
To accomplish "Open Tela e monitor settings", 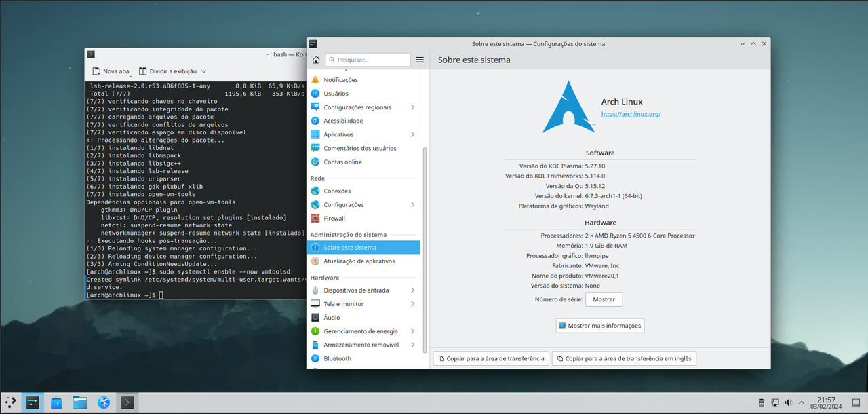I will [x=364, y=304].
